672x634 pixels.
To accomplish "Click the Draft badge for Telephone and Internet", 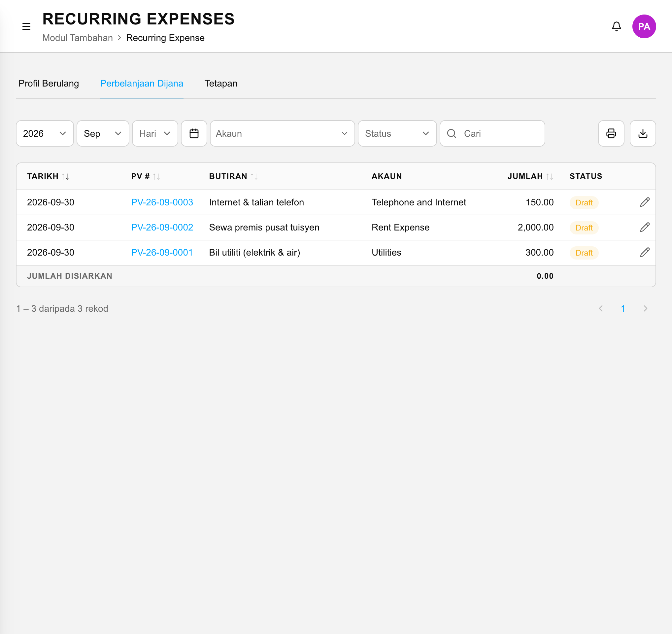I will [584, 202].
